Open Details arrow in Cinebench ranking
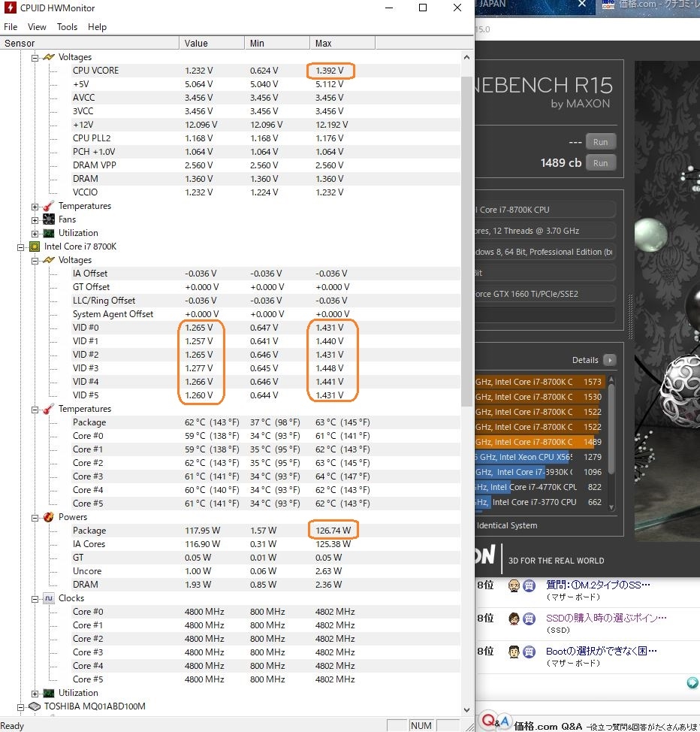 click(x=609, y=360)
